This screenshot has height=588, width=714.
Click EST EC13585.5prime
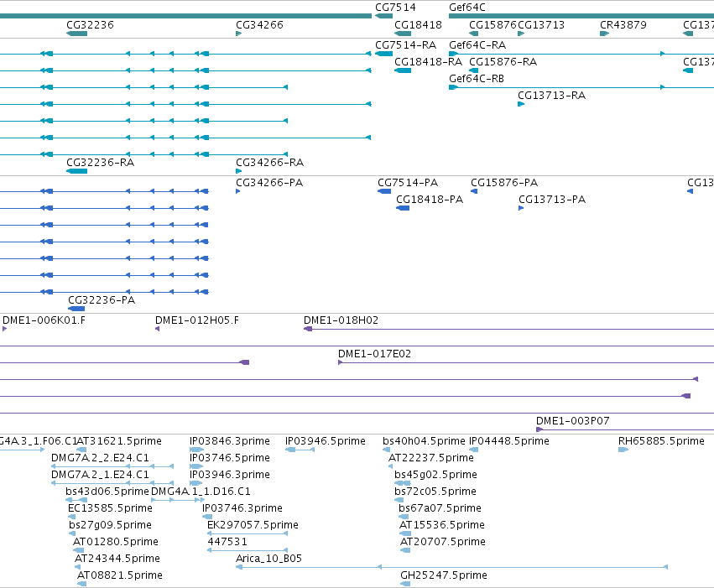pyautogui.click(x=110, y=508)
